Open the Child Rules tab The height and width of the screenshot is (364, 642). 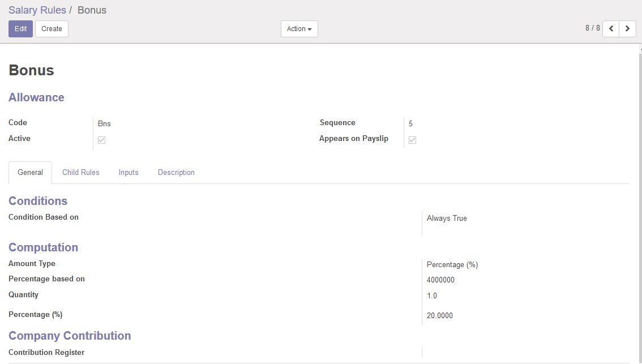pos(81,173)
